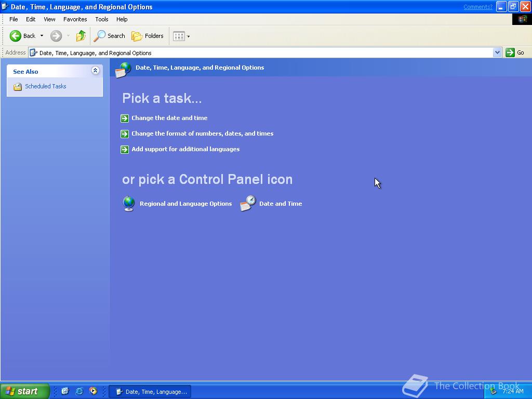The height and width of the screenshot is (399, 532).
Task: Click Add support for additional languages
Action: coord(185,149)
